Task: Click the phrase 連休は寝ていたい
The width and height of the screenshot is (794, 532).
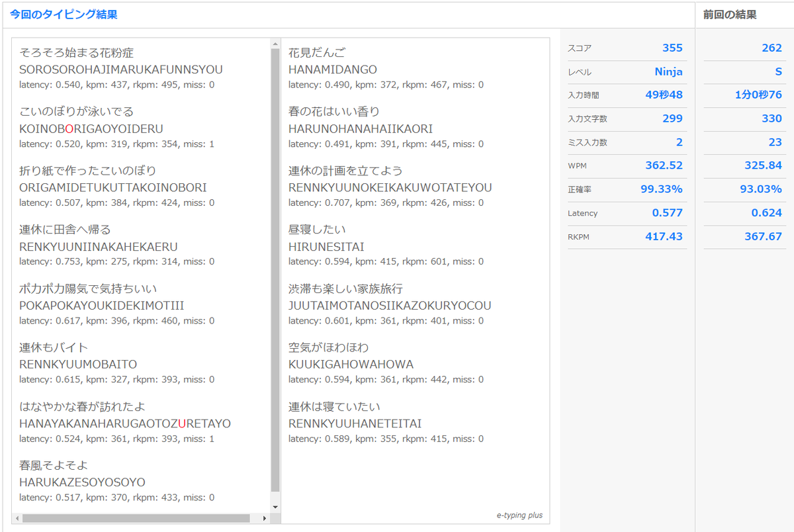Action: pos(334,406)
